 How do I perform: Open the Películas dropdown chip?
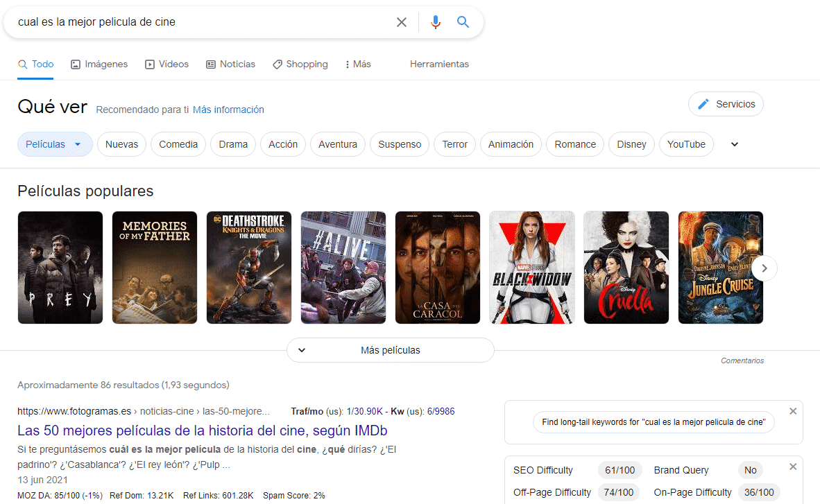[55, 144]
